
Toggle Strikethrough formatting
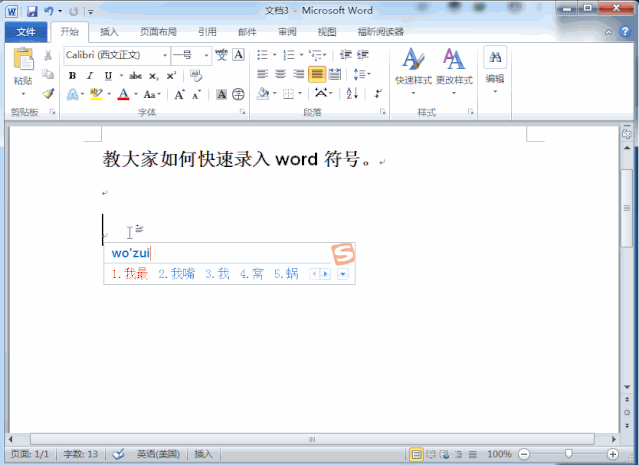pos(135,75)
